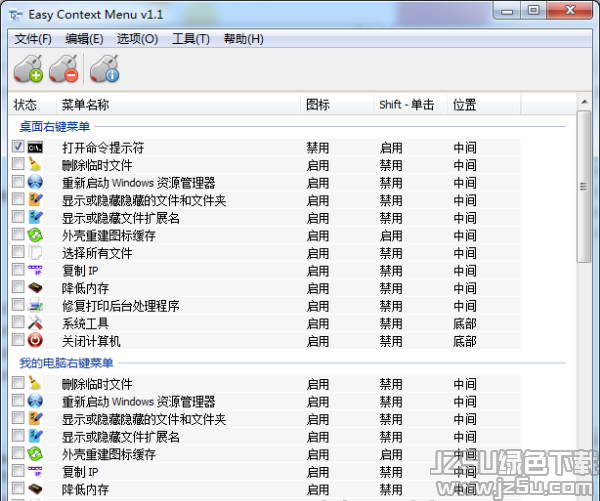This screenshot has width=600, height=501.
Task: Click the 禁用 icon value of 打开命令提示符
Action: point(318,148)
